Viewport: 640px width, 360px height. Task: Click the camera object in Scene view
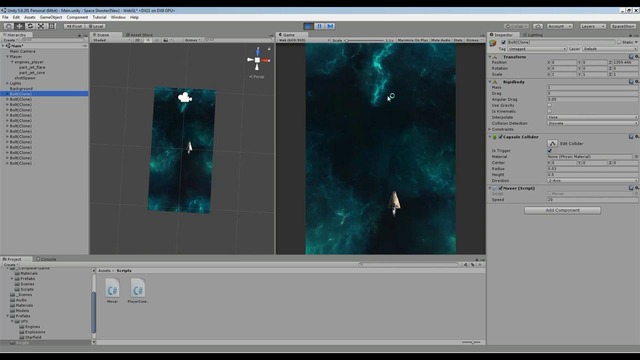coord(185,97)
